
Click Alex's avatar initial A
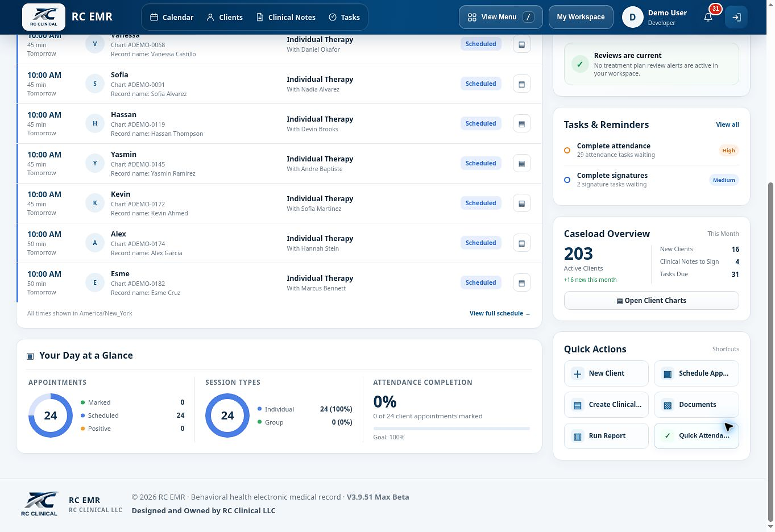pyautogui.click(x=95, y=243)
